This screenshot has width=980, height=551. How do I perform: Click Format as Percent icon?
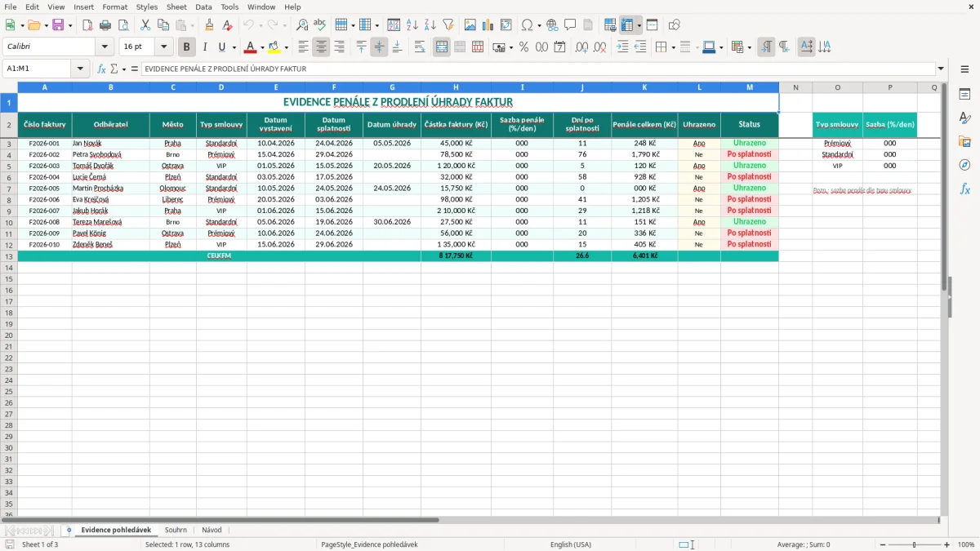(x=523, y=47)
